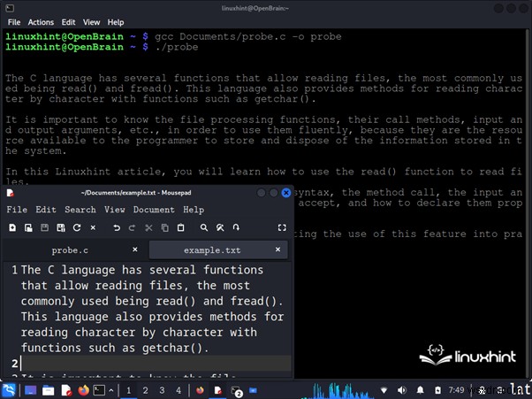The image size is (532, 399).
Task: Launch terminal emulator from panel
Action: click(x=99, y=390)
